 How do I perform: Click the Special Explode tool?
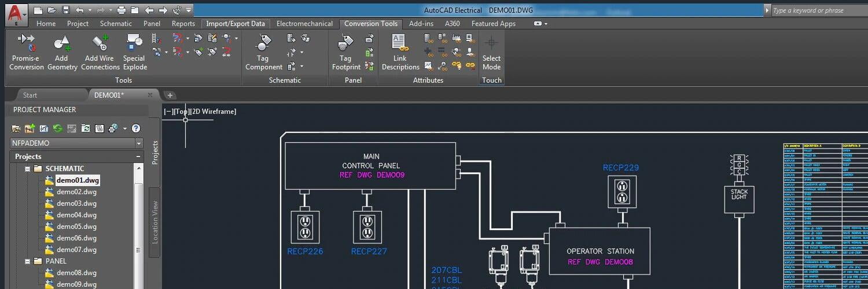point(134,53)
